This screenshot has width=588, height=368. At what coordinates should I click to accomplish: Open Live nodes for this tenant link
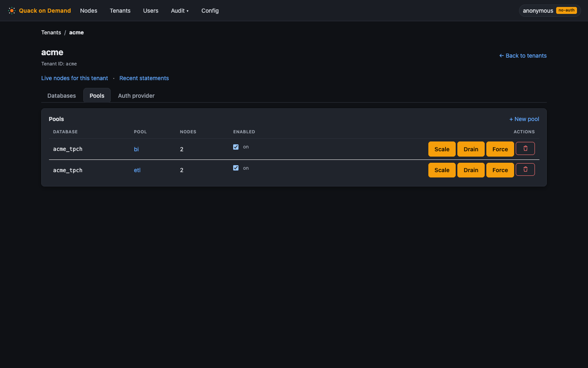point(75,78)
